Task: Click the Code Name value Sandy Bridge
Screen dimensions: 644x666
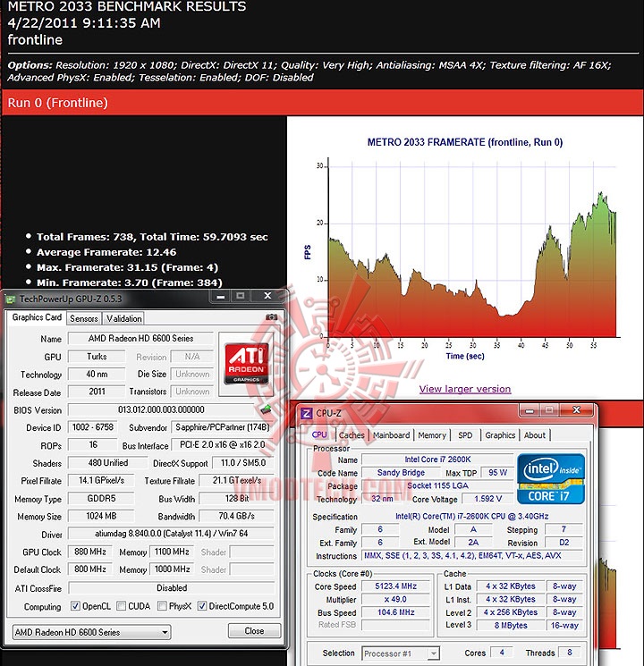Action: [401, 472]
